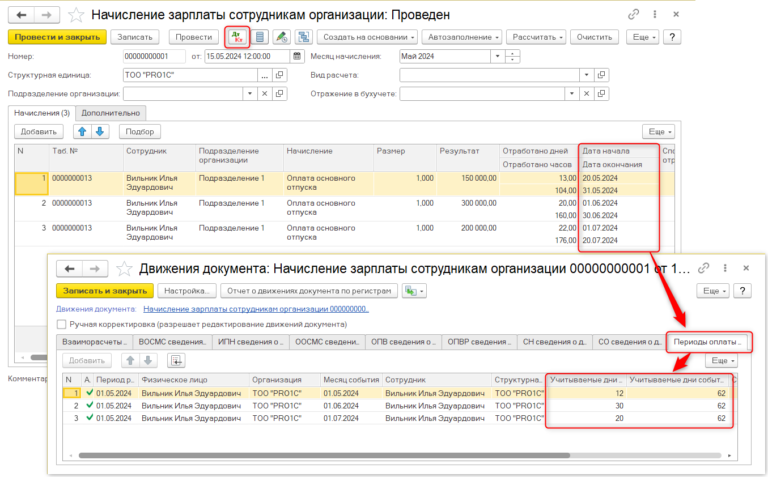
Task: Open the three-dots menu of Начисление зарплаты window
Action: coord(655,15)
